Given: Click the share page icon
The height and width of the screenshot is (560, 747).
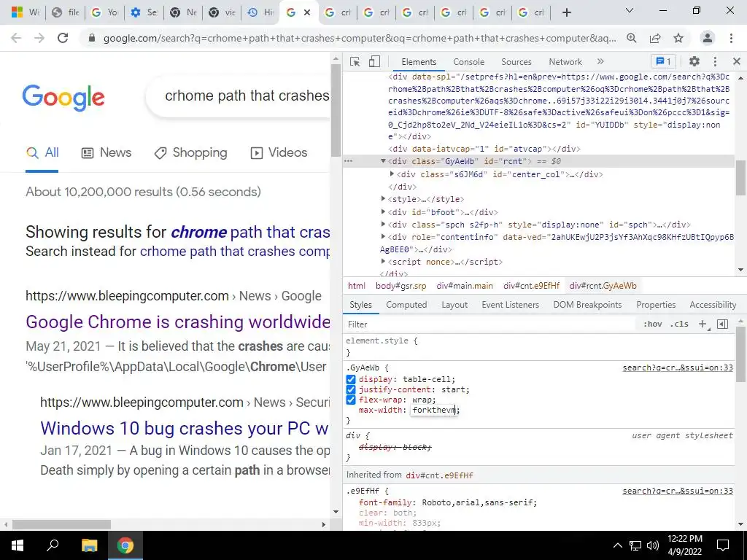Looking at the screenshot, I should [655, 38].
